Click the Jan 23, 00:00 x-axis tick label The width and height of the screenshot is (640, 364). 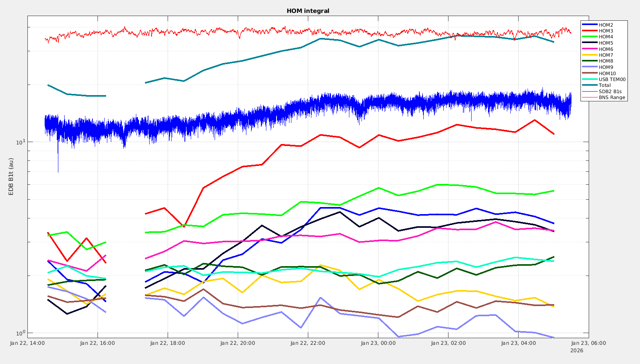click(378, 343)
